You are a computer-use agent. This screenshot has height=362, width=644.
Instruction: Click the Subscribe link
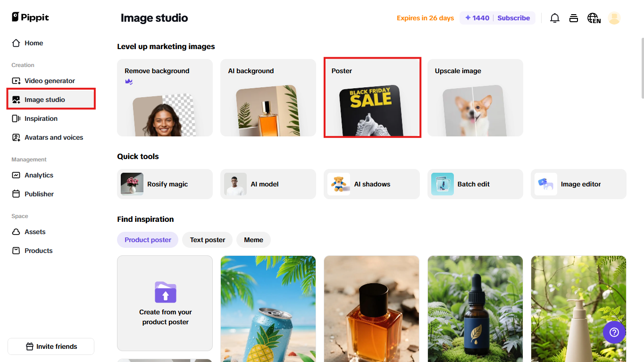pos(513,18)
